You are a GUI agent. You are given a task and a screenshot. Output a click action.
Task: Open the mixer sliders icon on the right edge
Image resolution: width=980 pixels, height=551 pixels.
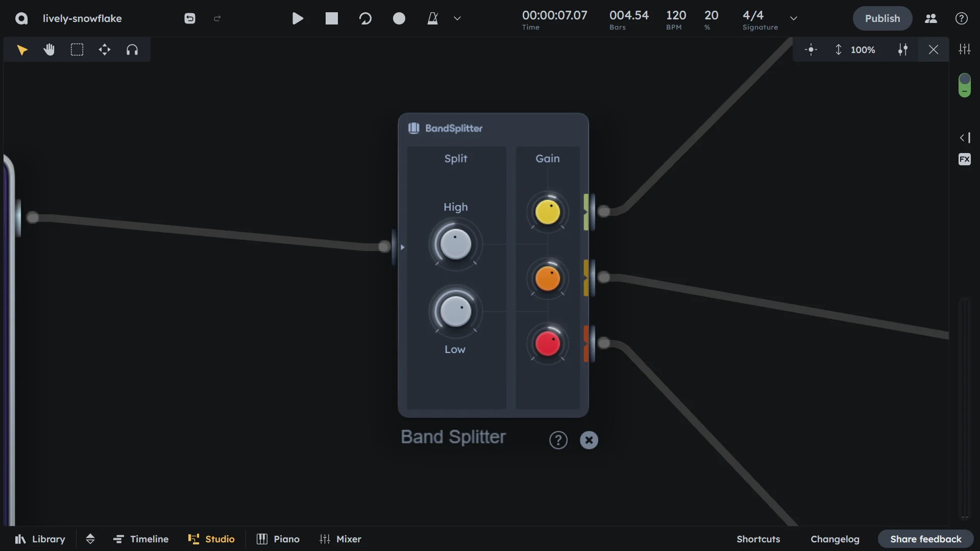pos(965,49)
